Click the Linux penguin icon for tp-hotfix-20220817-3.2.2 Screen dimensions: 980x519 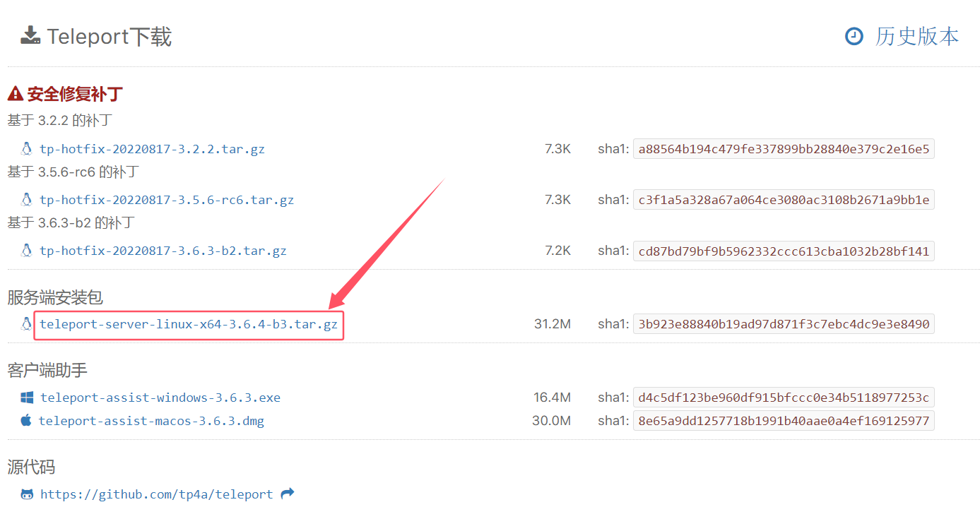27,148
